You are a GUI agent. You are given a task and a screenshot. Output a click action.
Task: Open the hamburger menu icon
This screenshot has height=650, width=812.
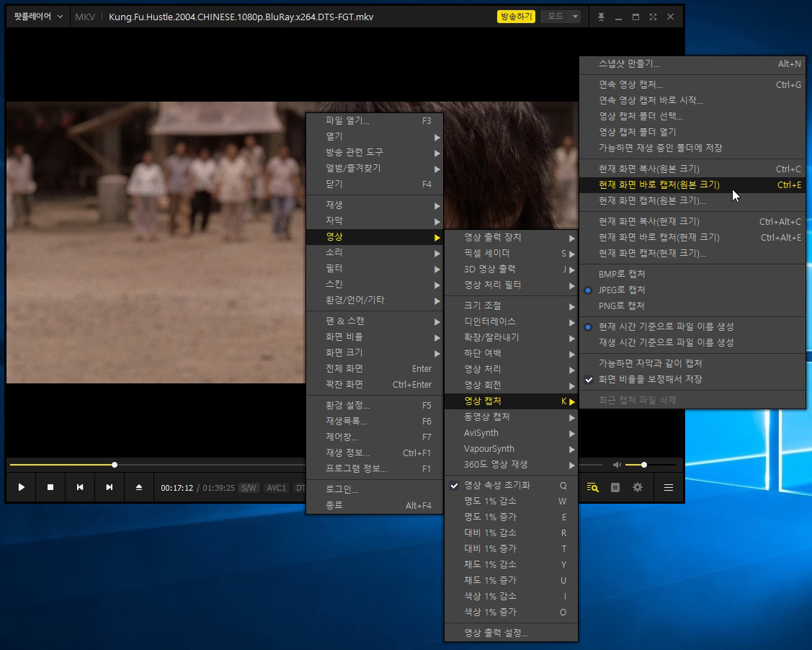pos(669,487)
